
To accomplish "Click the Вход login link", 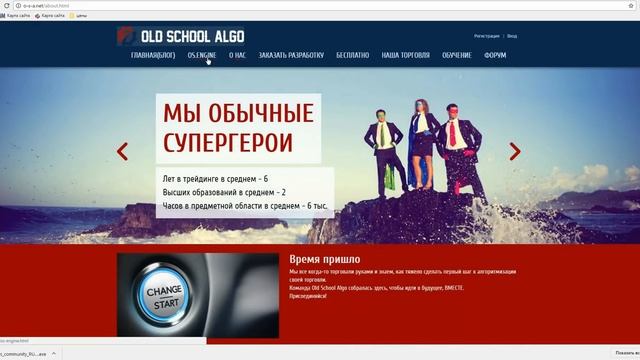I will pyautogui.click(x=512, y=36).
